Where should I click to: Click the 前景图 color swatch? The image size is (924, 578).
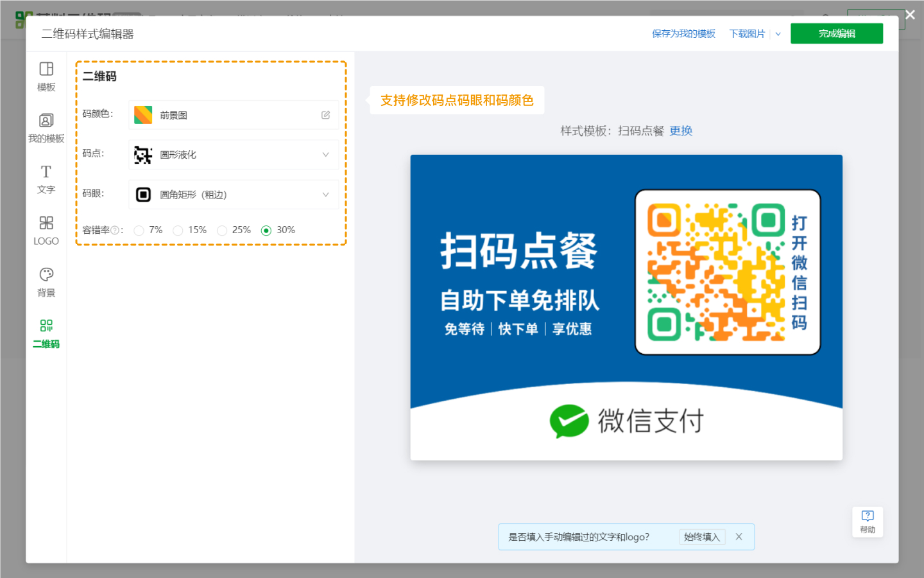click(143, 115)
